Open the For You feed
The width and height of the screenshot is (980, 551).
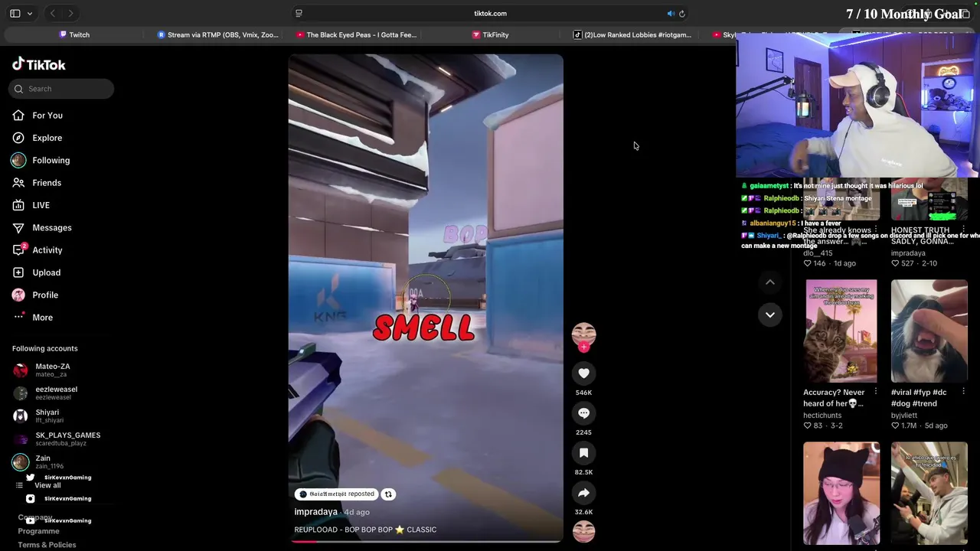click(x=47, y=116)
